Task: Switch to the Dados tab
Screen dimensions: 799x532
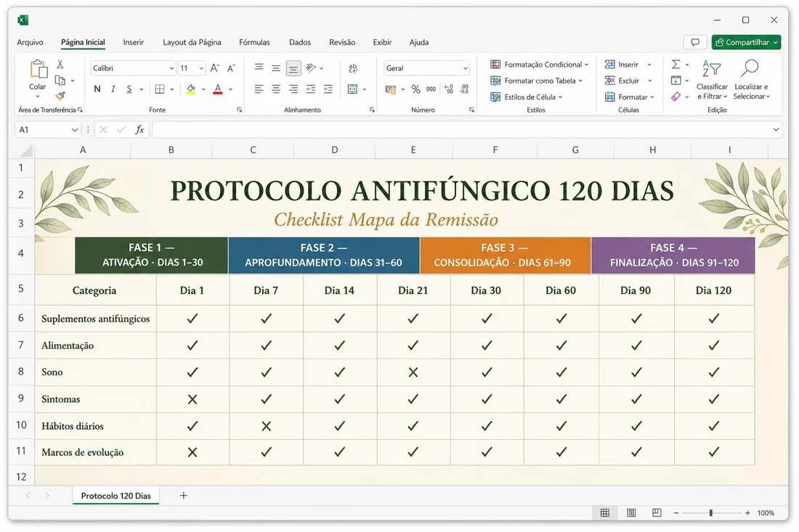Action: (x=300, y=42)
